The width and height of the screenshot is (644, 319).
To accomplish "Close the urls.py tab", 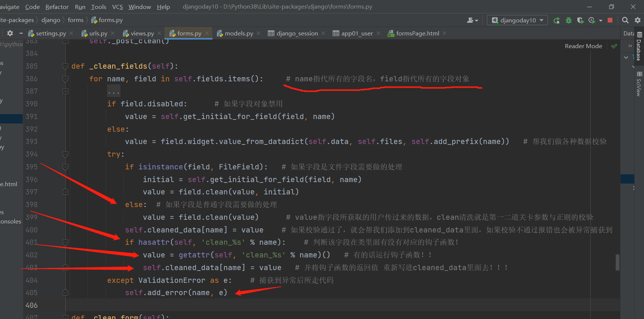I will pos(113,33).
